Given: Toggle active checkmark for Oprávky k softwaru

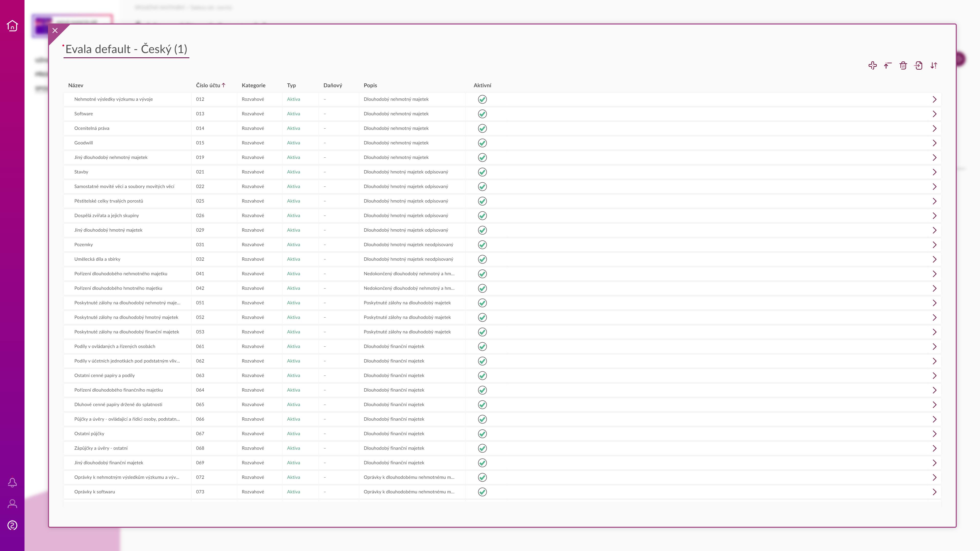Looking at the screenshot, I should [482, 492].
